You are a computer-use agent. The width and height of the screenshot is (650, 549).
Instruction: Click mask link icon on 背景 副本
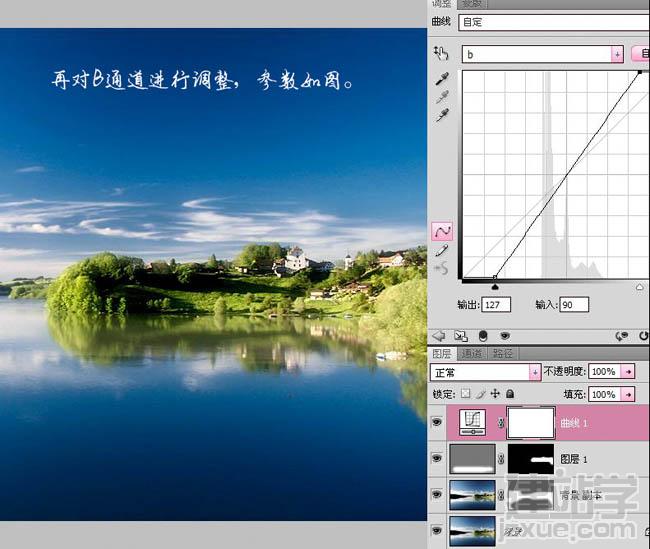coord(502,495)
